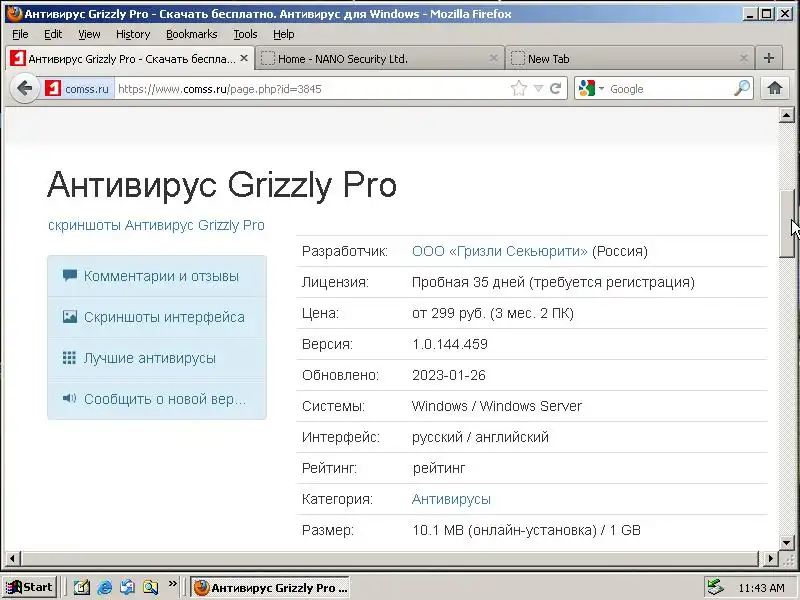Bookmark this page with the star icon
800x600 pixels.
pos(518,88)
